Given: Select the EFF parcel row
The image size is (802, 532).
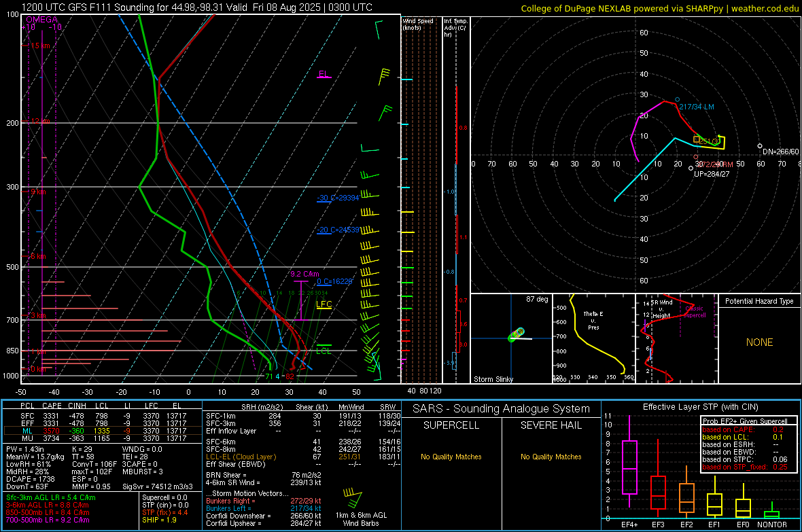Looking at the screenshot, I should (101, 423).
